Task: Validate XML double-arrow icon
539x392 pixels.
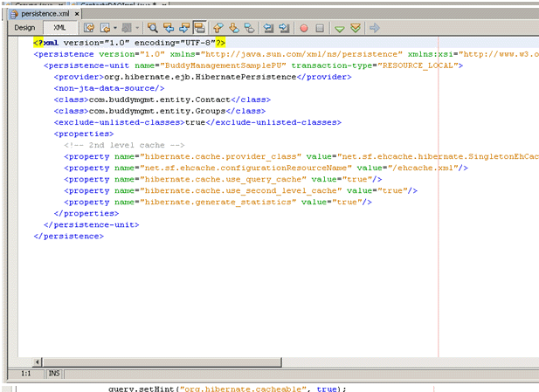Action: (356, 28)
